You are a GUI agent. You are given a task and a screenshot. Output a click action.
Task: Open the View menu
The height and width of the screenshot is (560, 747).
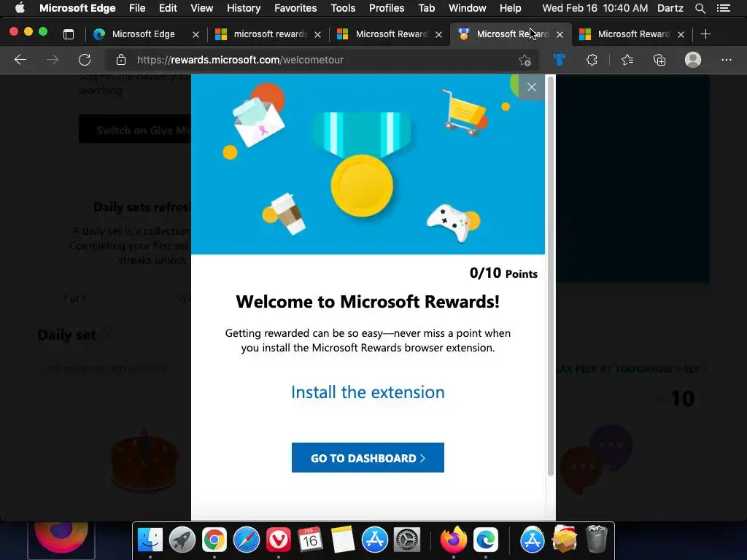tap(201, 8)
